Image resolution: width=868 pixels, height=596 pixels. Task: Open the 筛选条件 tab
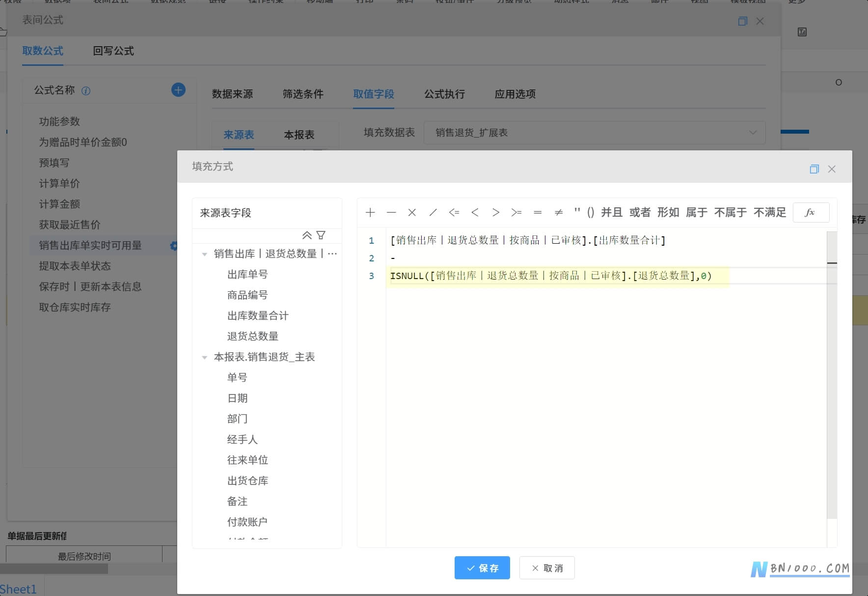point(303,94)
